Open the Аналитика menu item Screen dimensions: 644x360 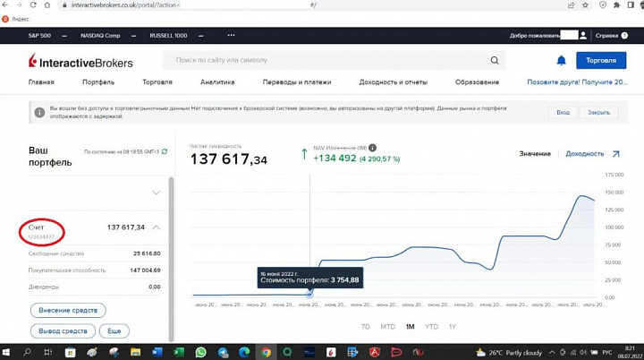[x=217, y=81]
